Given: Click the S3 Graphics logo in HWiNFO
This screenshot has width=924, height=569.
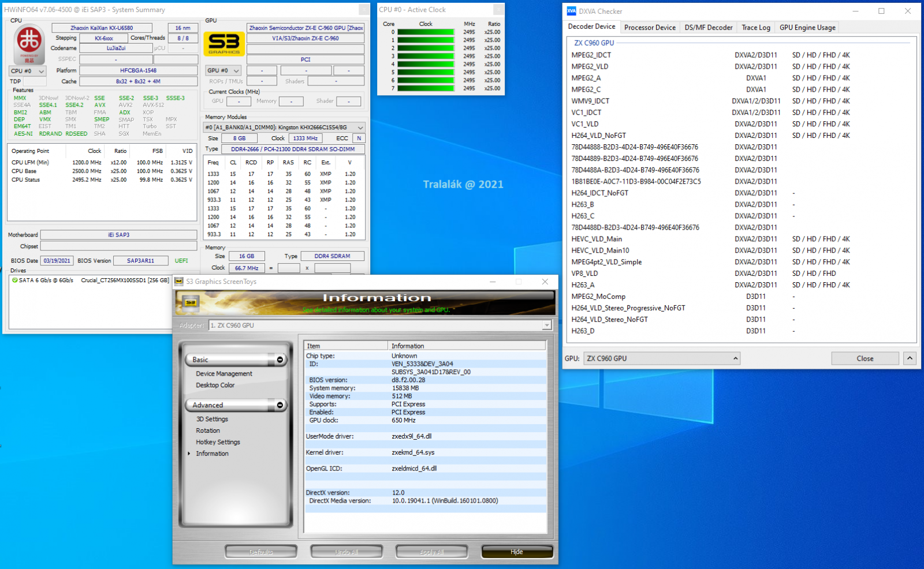Looking at the screenshot, I should [x=224, y=44].
